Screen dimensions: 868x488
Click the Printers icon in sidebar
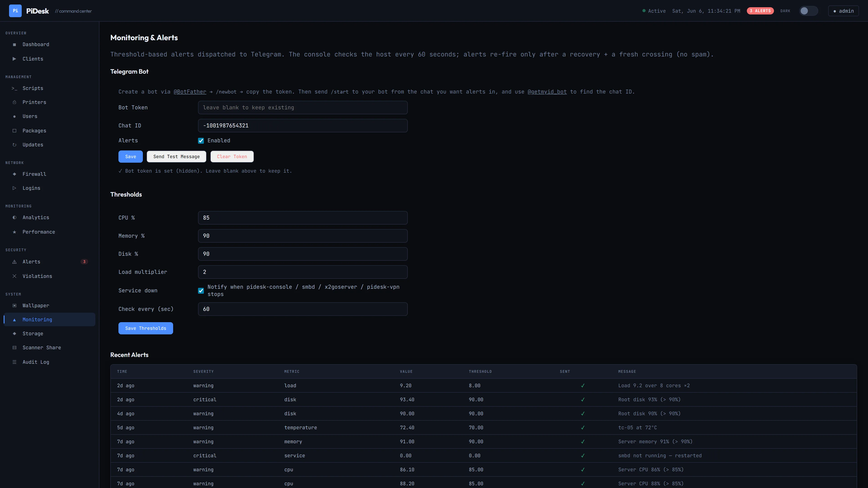[x=14, y=102]
